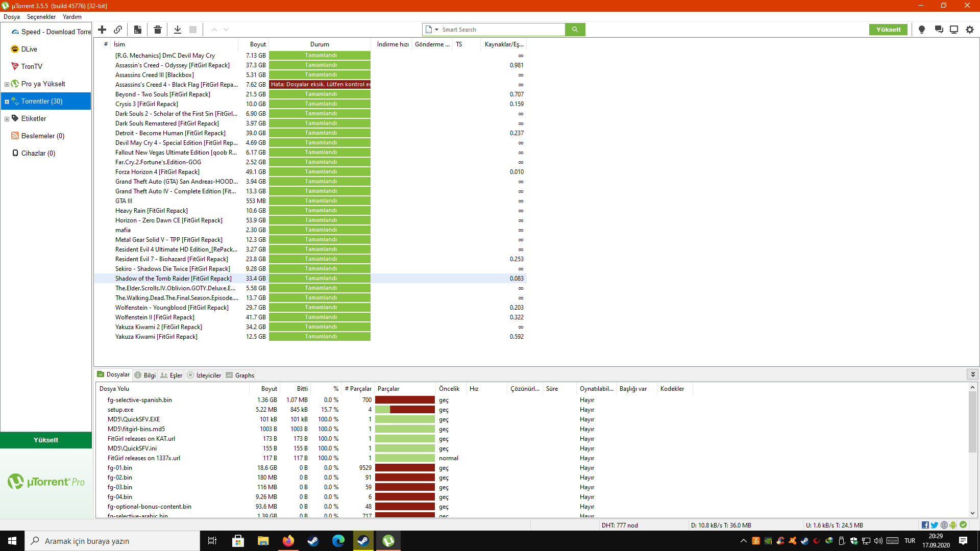Open the search provider dropdown arrow

point(436,30)
